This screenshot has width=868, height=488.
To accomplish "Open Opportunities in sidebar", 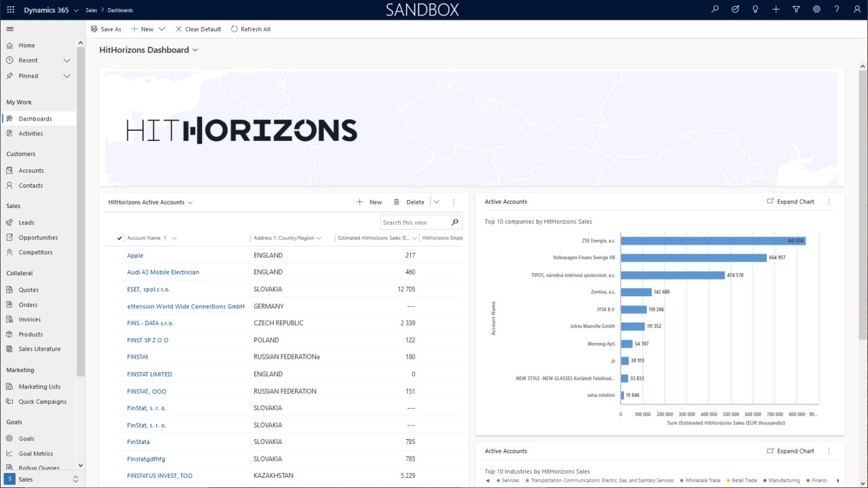I will [x=38, y=238].
